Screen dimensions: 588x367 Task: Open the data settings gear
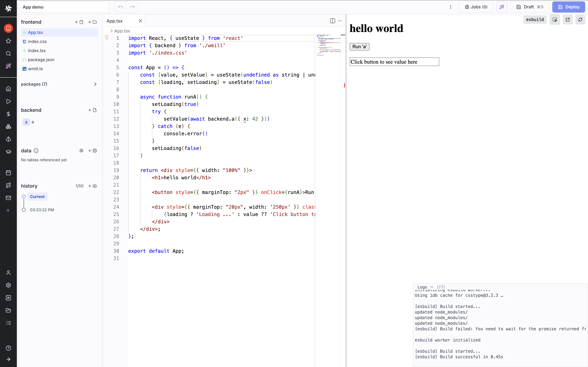(x=81, y=151)
